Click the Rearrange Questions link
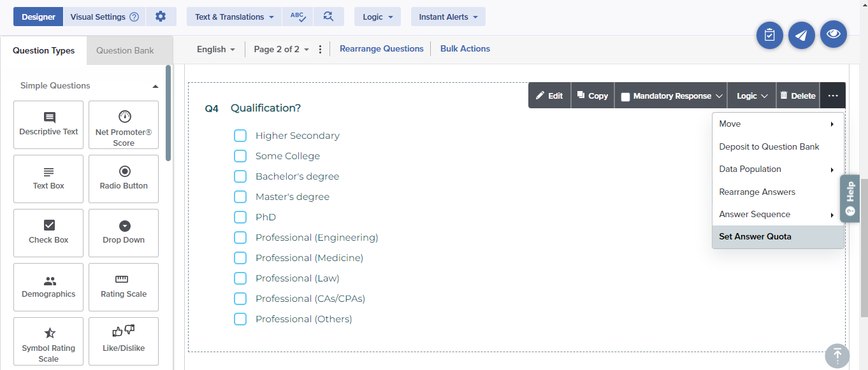Image resolution: width=868 pixels, height=370 pixels. pos(381,48)
